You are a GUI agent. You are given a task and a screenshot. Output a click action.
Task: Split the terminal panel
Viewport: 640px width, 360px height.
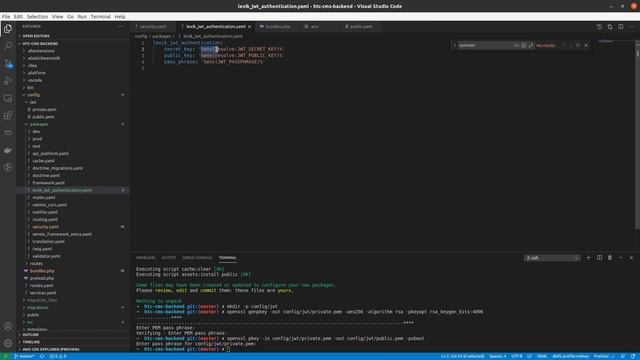tap(599, 258)
